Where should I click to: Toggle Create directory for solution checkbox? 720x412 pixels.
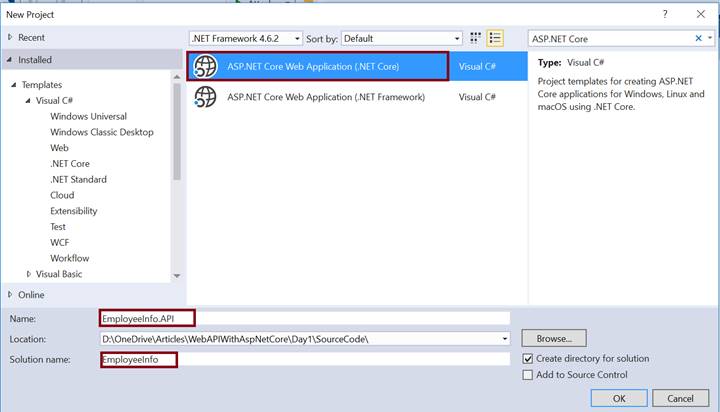(x=528, y=359)
